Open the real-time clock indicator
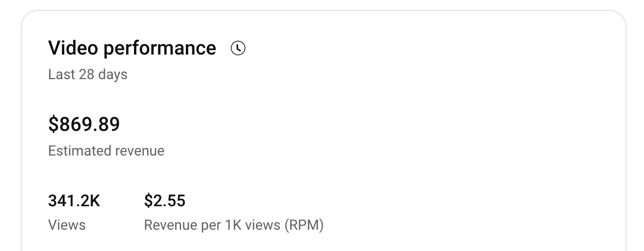This screenshot has height=251, width=644. click(238, 48)
